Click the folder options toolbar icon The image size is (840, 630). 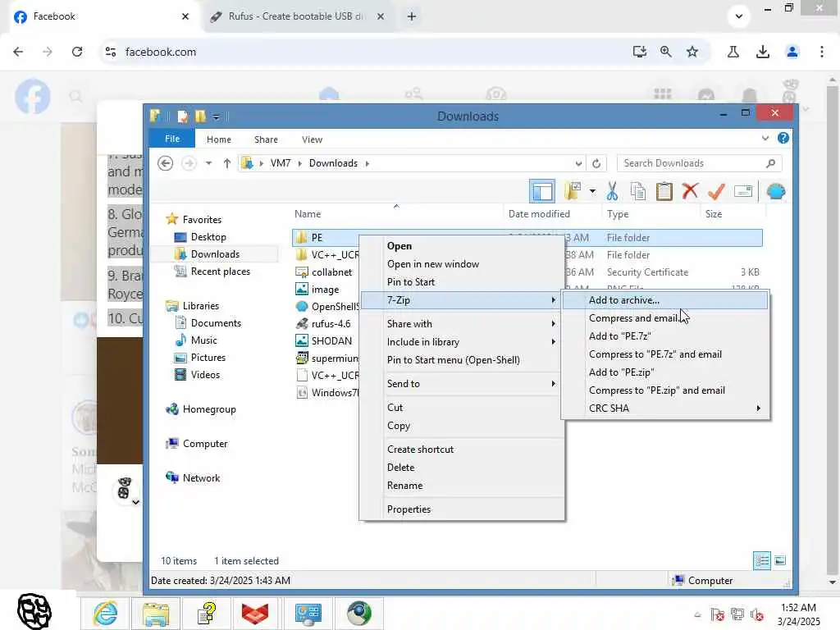pos(573,191)
